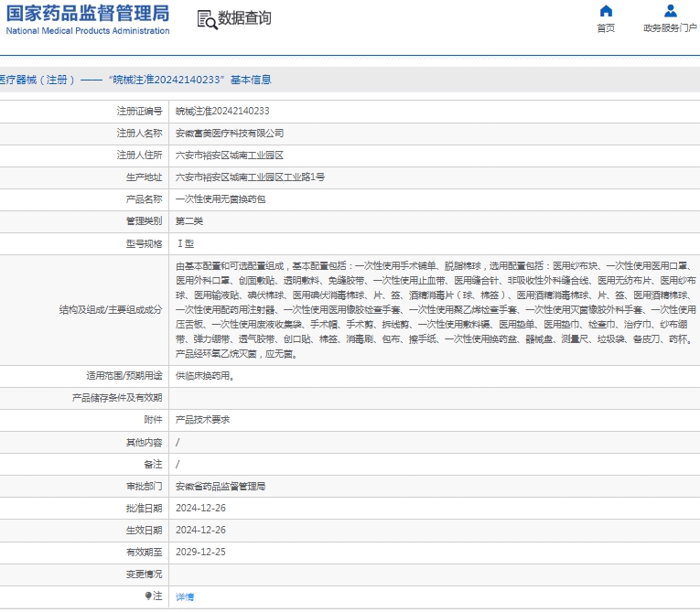The height and width of the screenshot is (612, 700).
Task: Click the 政务服务门户 label text
Action: point(670,28)
